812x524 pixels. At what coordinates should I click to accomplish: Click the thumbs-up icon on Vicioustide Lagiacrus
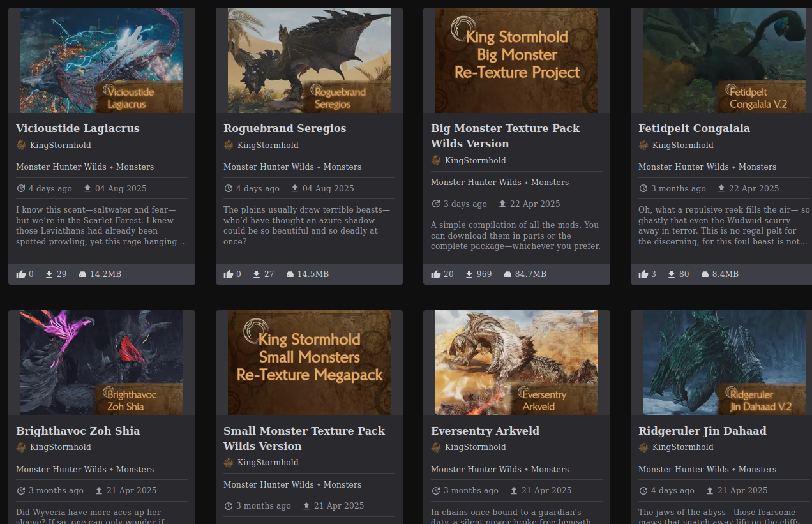(21, 274)
